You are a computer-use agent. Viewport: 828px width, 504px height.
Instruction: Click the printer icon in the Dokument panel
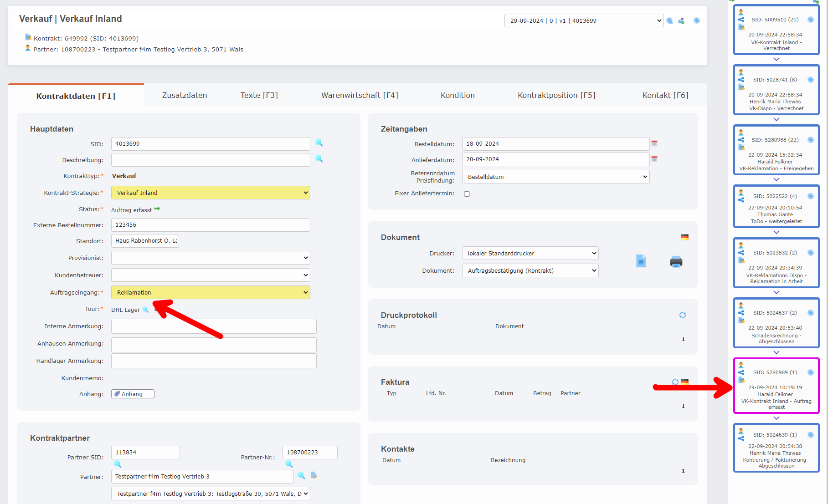pyautogui.click(x=676, y=262)
